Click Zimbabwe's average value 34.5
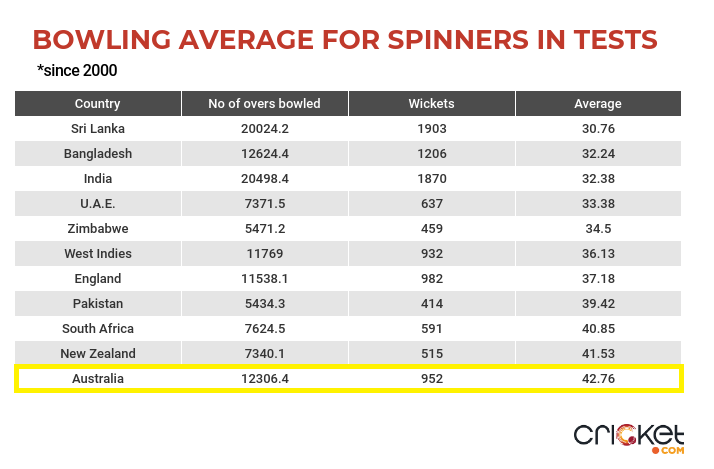The image size is (714, 469). click(x=598, y=229)
